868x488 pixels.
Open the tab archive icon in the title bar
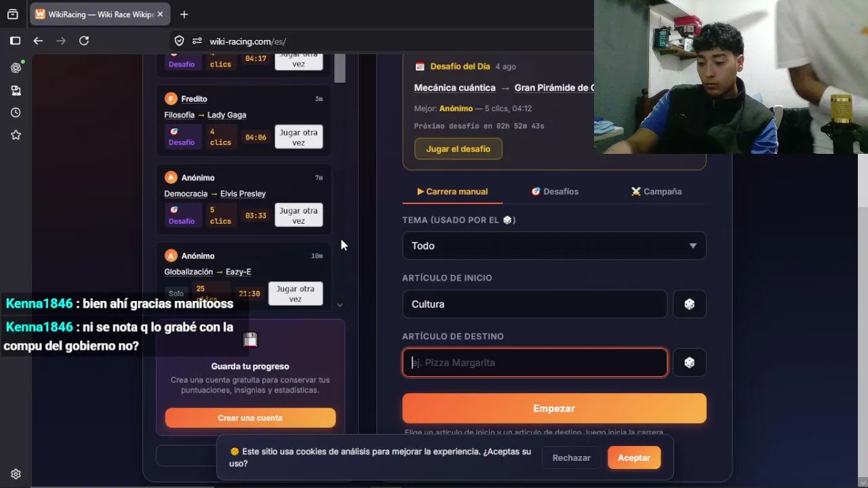coord(12,14)
